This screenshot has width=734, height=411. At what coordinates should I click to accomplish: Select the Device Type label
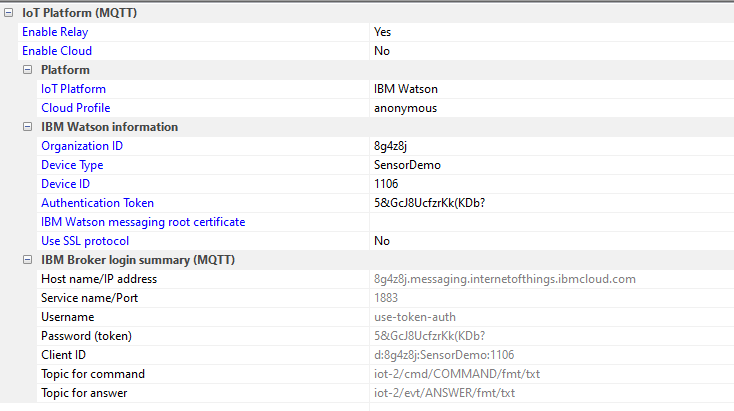(x=72, y=165)
